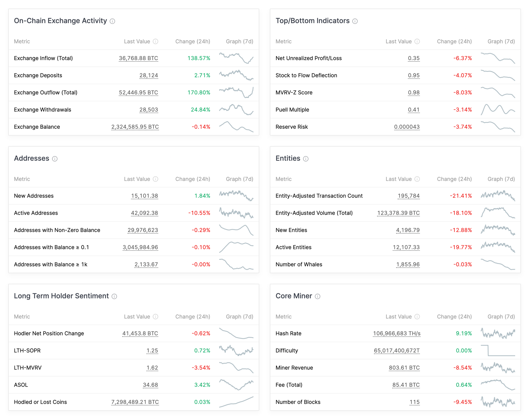Open the Puell Multiple 7-day sparkline graph
Viewport: 530px width, 420px height.
click(498, 109)
